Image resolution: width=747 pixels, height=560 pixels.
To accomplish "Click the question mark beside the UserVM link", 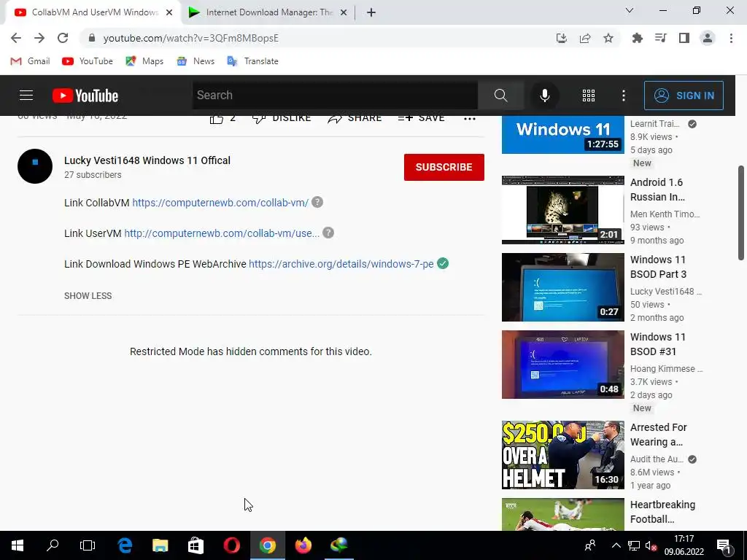I will pos(328,233).
